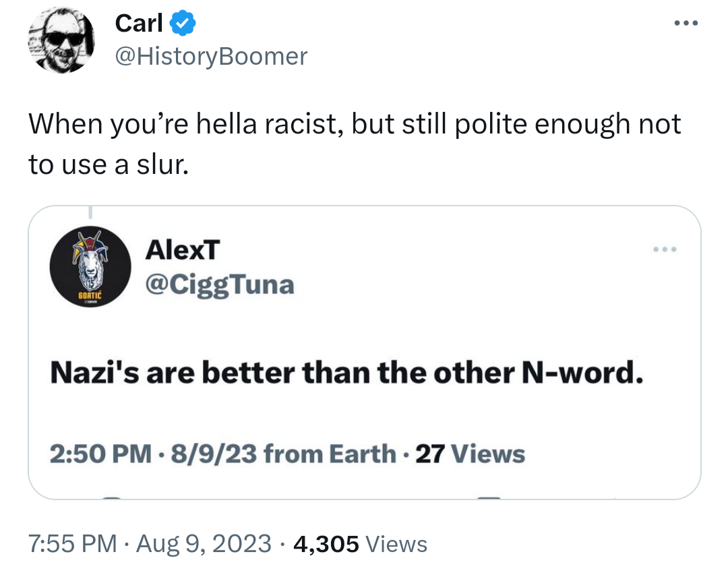Click the "7:55 PM" tweet timestamp

73,543
